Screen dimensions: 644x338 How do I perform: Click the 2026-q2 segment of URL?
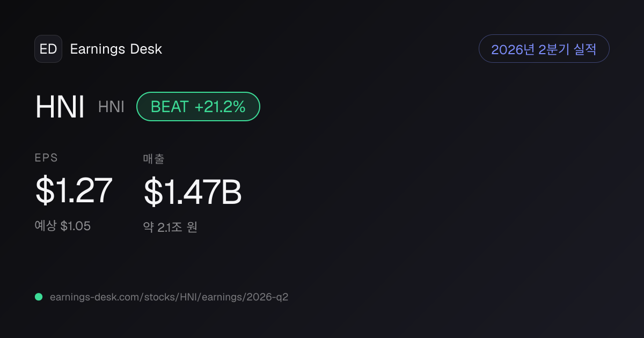[x=268, y=297]
